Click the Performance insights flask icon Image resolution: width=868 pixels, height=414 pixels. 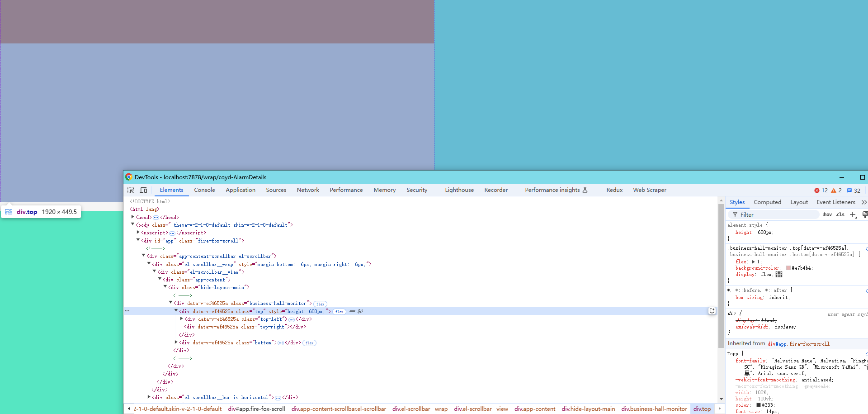click(585, 190)
